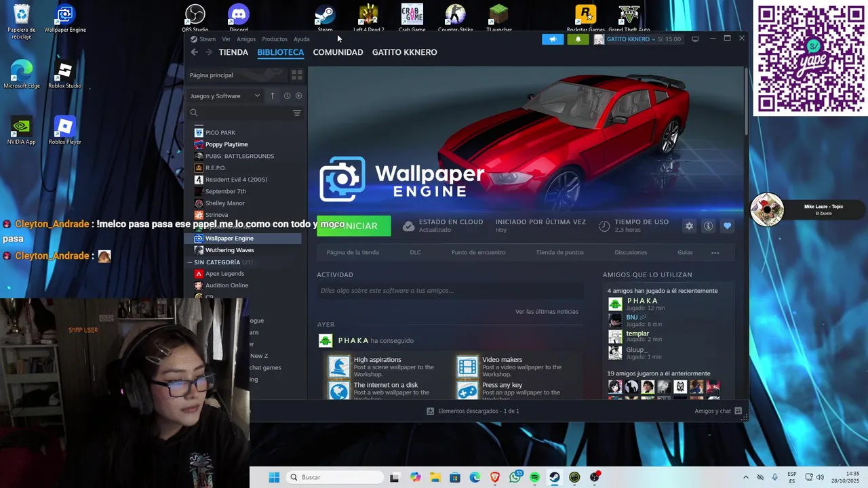Open advanced library filter options icon
Screen dimensions: 868x488
297,113
